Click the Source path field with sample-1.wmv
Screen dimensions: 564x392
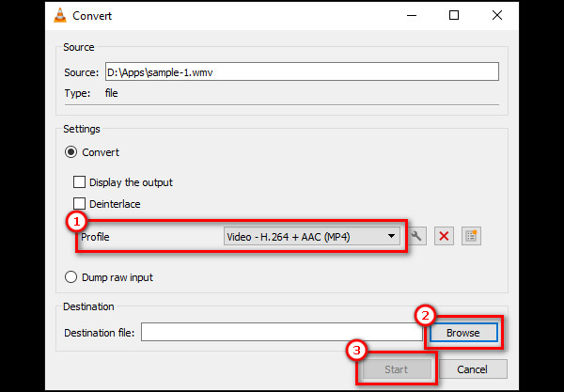click(301, 72)
